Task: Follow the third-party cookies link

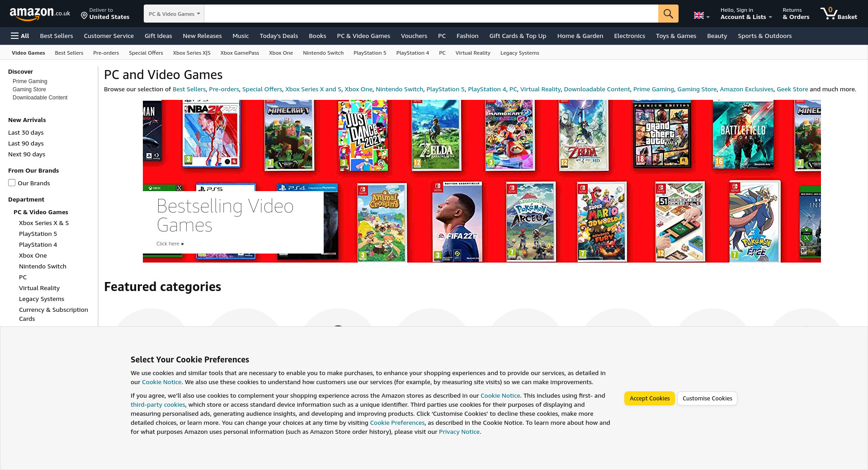Action: (158, 404)
